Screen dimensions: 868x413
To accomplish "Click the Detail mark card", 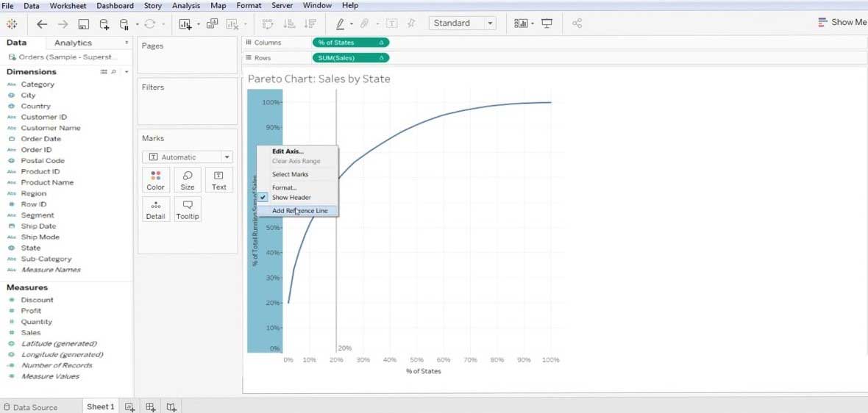I will [155, 209].
